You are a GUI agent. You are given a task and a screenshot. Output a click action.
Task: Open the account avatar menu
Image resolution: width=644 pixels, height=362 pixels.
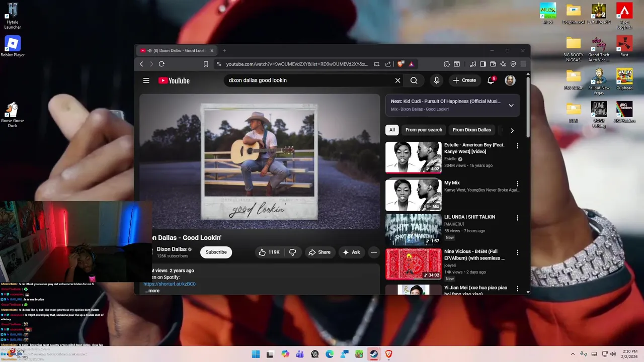coord(510,80)
